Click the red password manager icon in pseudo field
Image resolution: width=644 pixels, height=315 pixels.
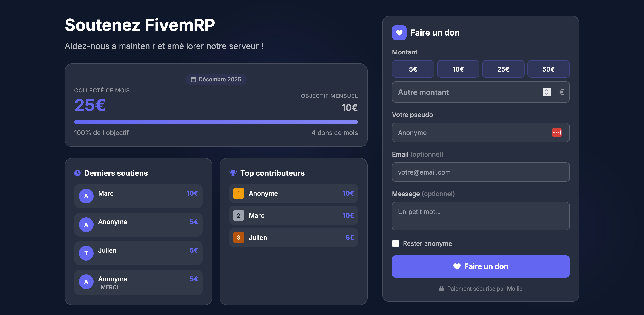(x=556, y=132)
